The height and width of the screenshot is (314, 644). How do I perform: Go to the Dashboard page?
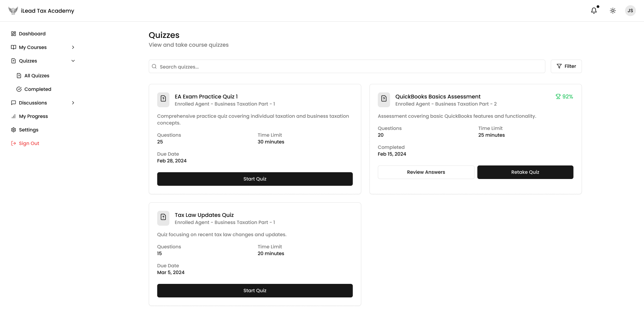coord(32,34)
